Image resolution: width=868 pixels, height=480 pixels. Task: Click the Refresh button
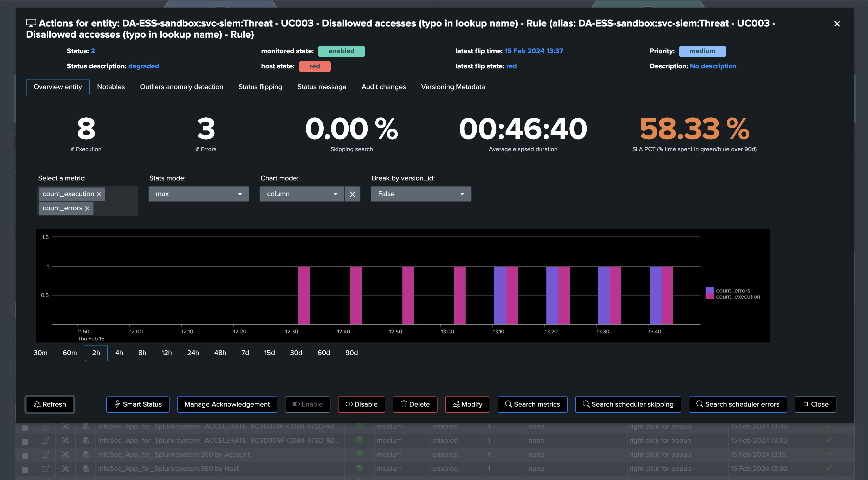50,404
